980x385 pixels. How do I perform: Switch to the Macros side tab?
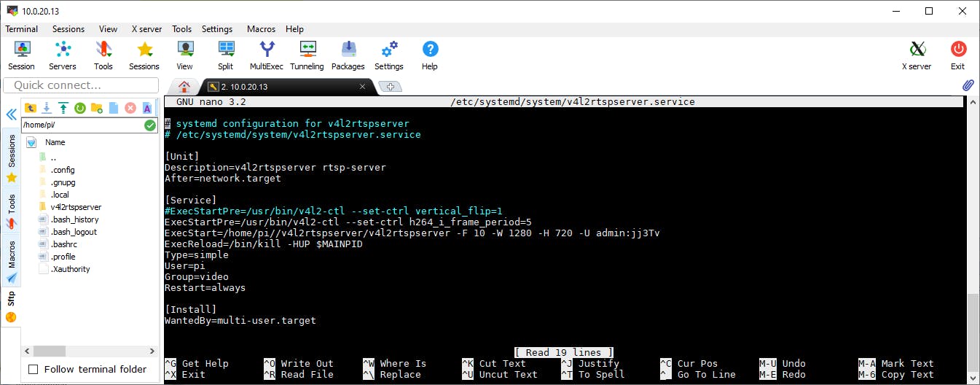point(11,261)
